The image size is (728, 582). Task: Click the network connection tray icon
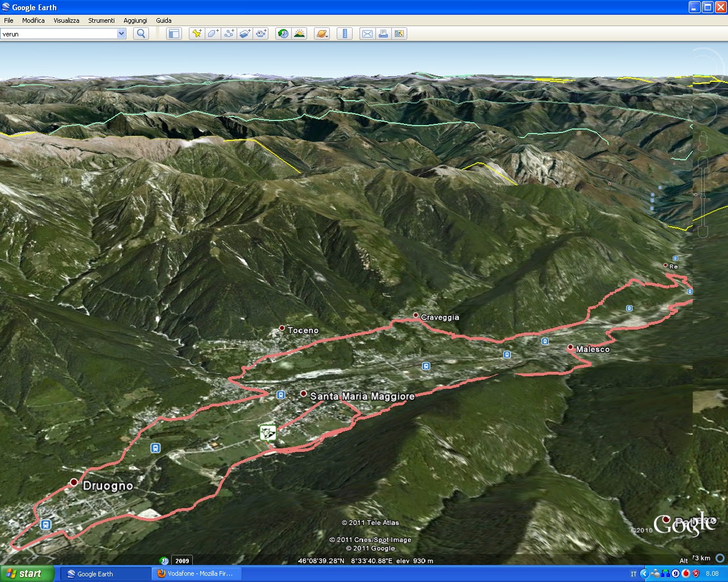coord(664,574)
